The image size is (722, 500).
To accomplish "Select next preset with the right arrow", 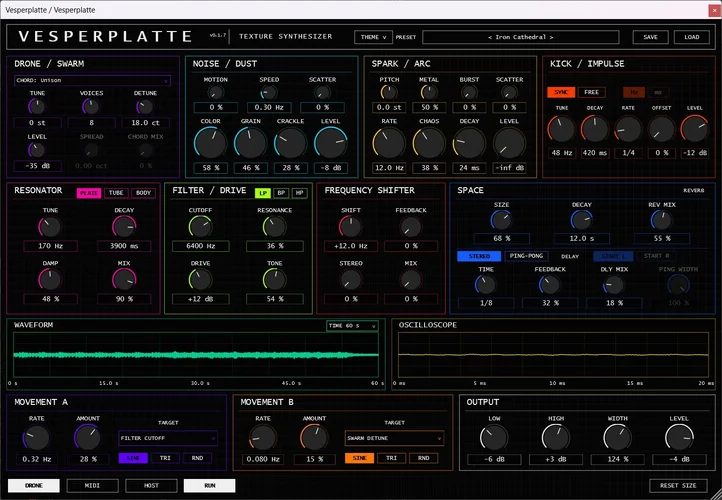I will (551, 37).
